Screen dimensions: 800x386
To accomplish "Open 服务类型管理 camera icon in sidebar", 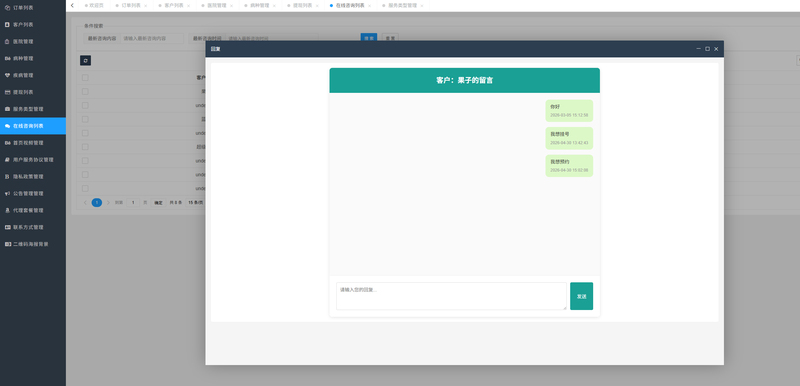I will click(7, 109).
